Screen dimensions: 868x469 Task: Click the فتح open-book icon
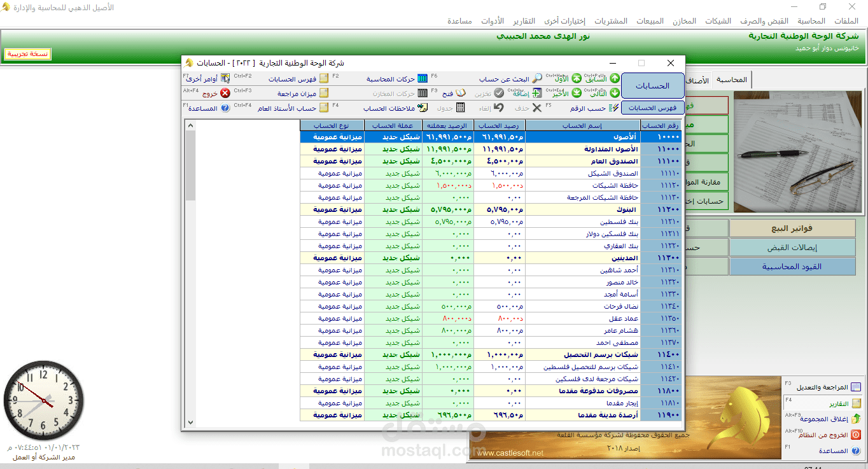461,93
